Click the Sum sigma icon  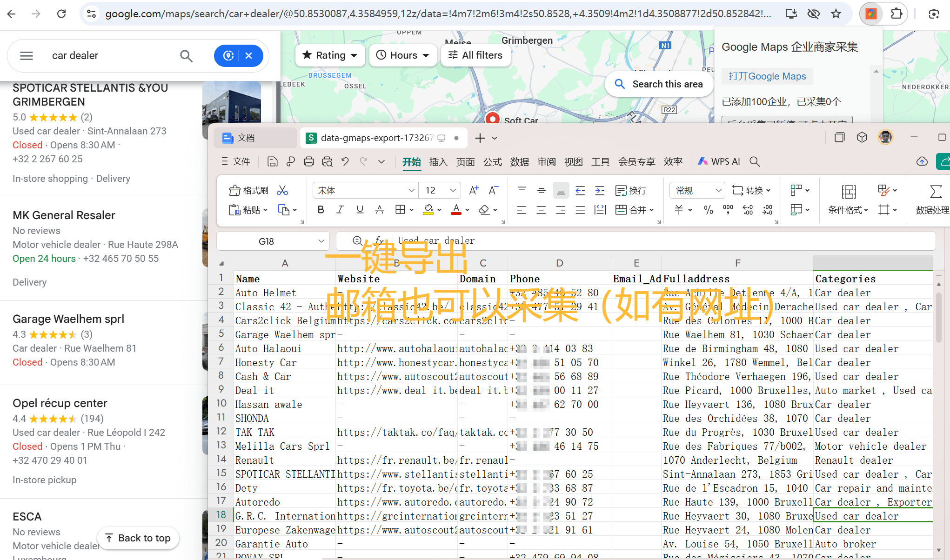pos(936,192)
